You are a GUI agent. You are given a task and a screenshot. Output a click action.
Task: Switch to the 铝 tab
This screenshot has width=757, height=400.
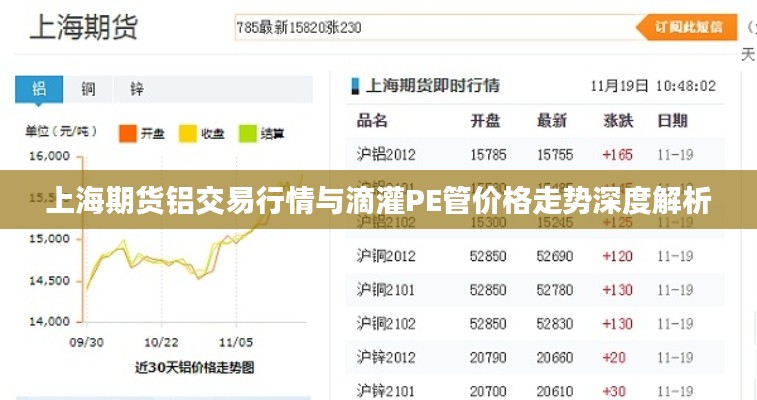coord(39,89)
